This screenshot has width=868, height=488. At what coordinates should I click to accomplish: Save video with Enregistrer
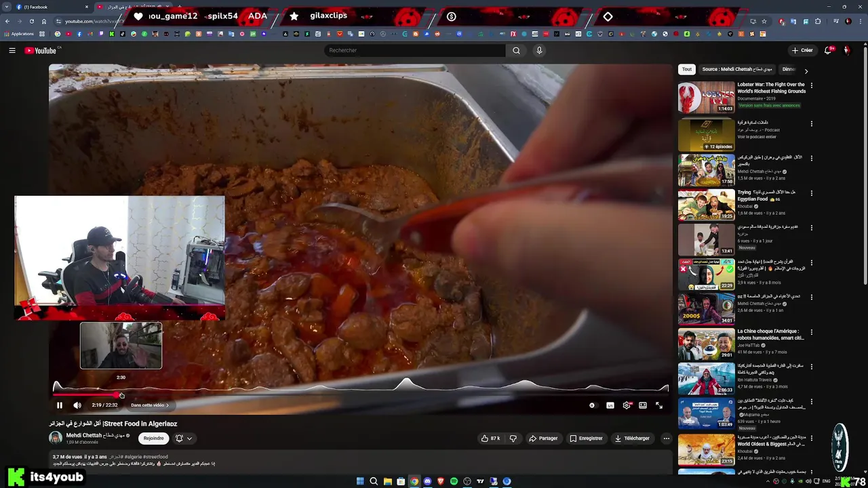pos(587,439)
